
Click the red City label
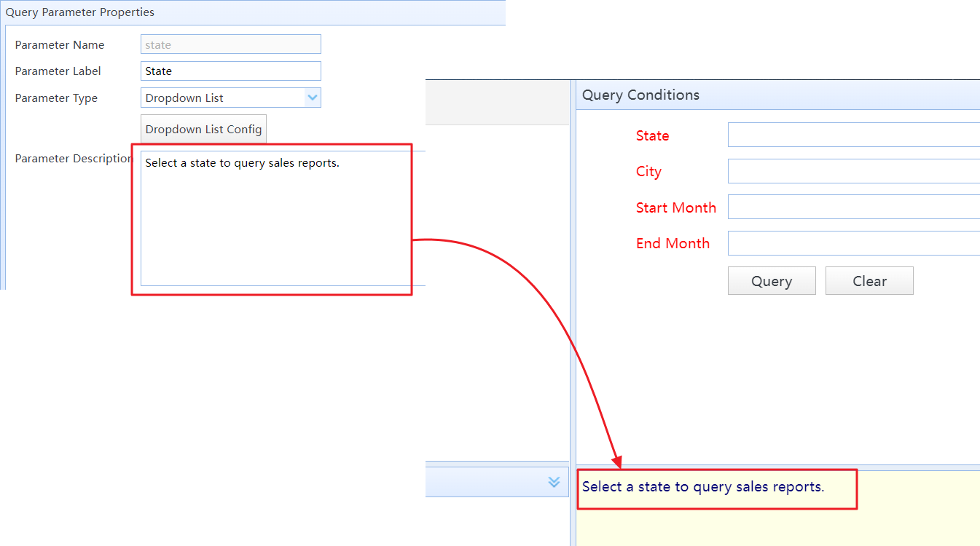click(x=648, y=172)
